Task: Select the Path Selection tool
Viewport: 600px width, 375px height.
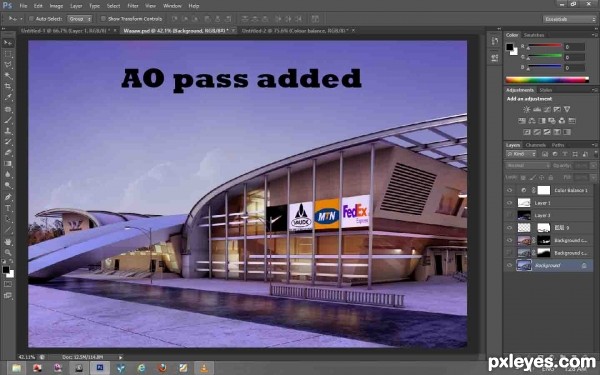Action: (x=8, y=219)
